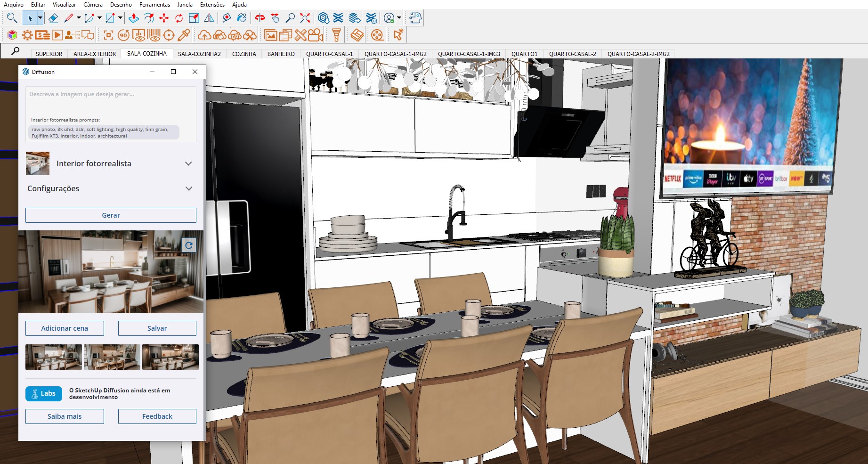This screenshot has height=464, width=868.
Task: Pick the Paint Bucket tool
Action: [x=242, y=18]
